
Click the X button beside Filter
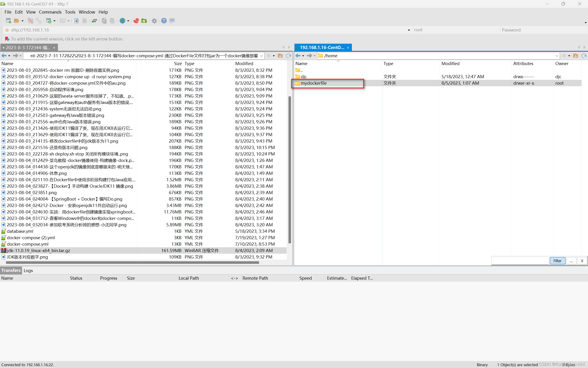[x=582, y=261]
